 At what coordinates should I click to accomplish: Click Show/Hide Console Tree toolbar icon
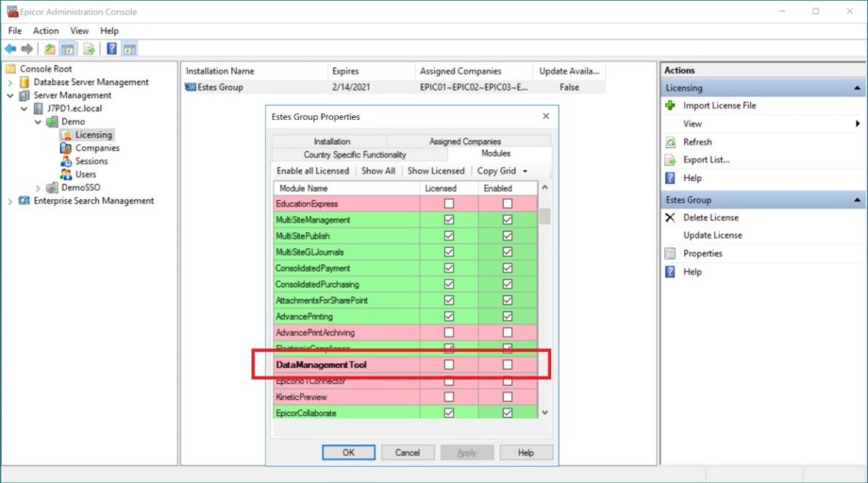click(x=68, y=49)
